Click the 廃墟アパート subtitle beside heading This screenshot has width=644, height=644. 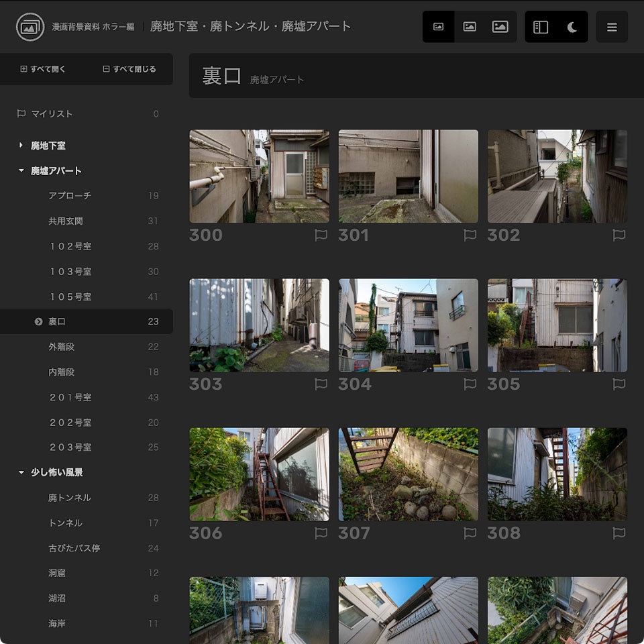pyautogui.click(x=277, y=80)
